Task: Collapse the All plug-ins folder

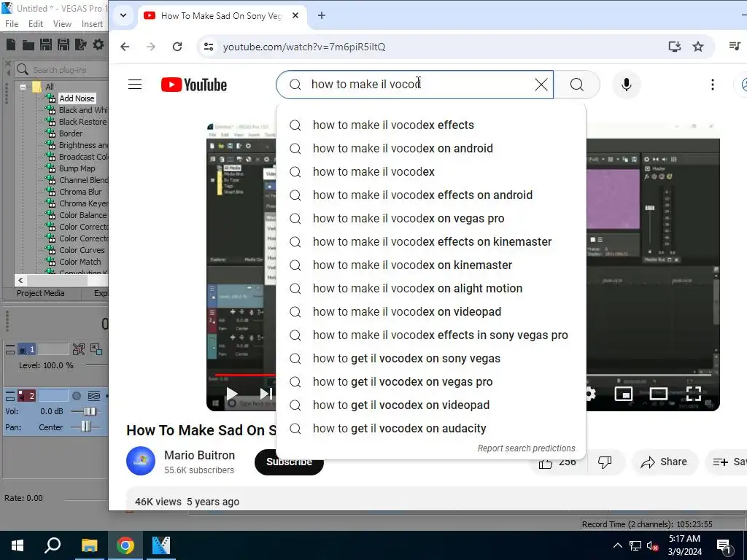Action: point(23,87)
